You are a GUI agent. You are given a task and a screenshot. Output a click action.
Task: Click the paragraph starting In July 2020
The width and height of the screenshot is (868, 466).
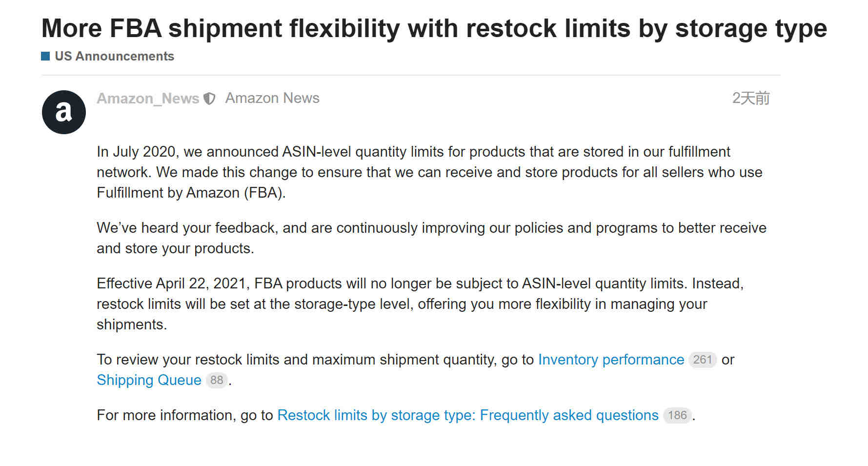(x=429, y=172)
